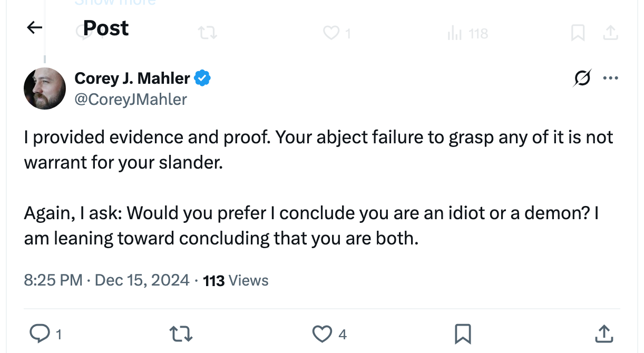Click the back arrow to leave the post
Image resolution: width=644 pixels, height=353 pixels.
coord(34,27)
